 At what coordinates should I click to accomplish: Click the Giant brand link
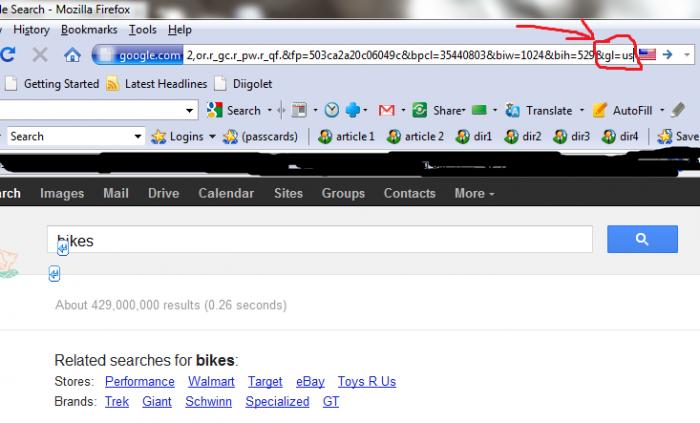click(x=157, y=402)
